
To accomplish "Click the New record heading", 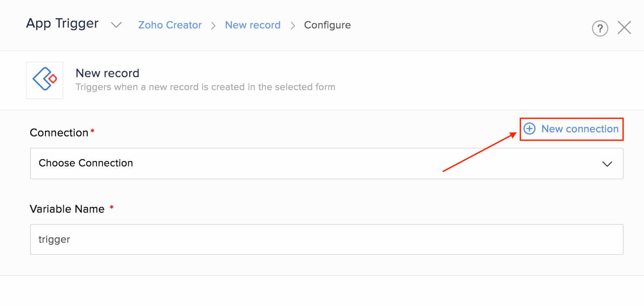I will click(x=107, y=73).
